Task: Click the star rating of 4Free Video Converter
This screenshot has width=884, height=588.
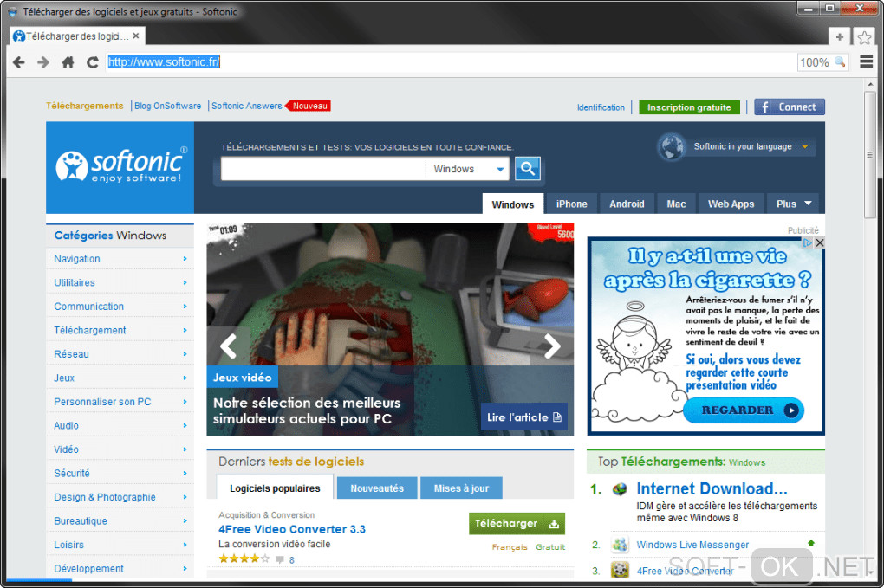Action: 244,559
